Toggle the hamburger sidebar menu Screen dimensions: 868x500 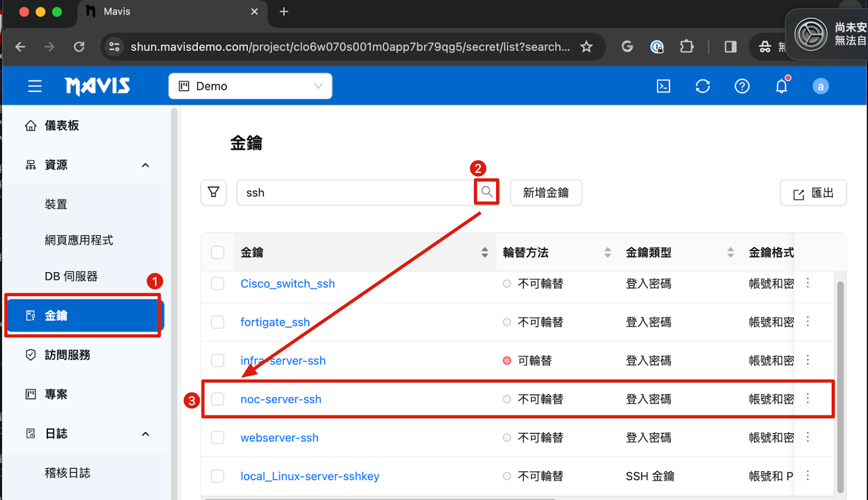pos(35,86)
